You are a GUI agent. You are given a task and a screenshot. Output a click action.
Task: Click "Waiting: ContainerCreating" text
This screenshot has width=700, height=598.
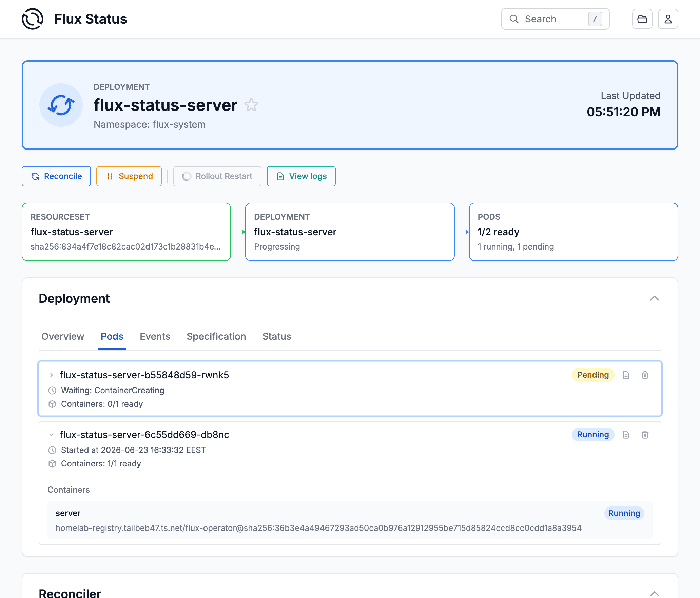click(113, 391)
